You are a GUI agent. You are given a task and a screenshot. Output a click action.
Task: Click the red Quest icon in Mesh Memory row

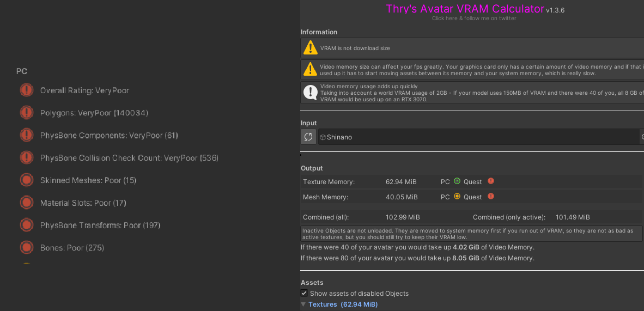pos(490,197)
